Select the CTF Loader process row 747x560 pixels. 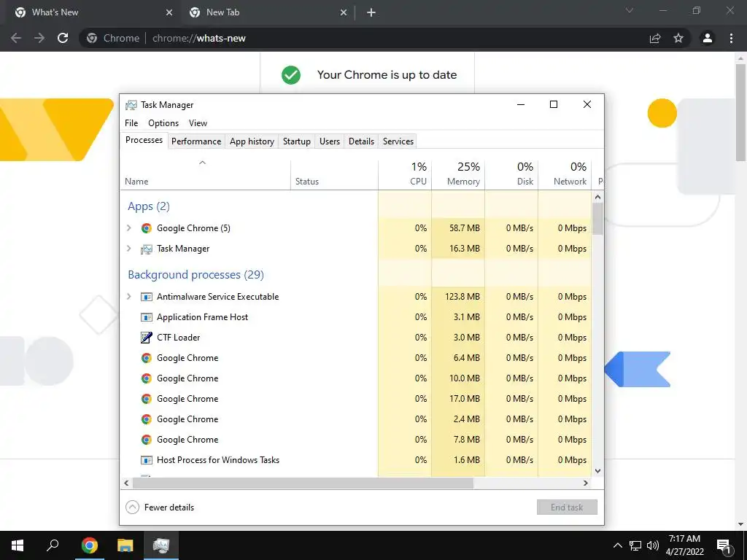click(x=356, y=338)
